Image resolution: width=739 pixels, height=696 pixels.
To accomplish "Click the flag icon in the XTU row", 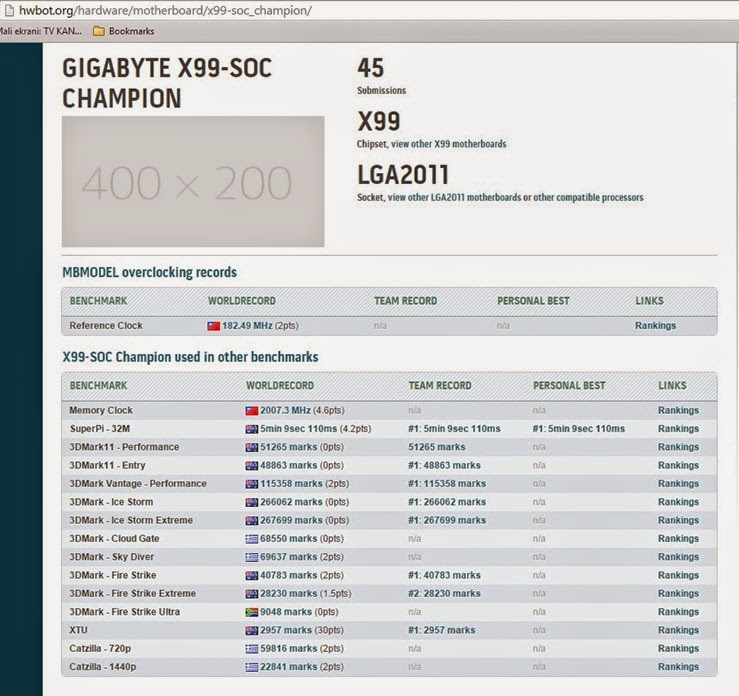I will pos(252,630).
